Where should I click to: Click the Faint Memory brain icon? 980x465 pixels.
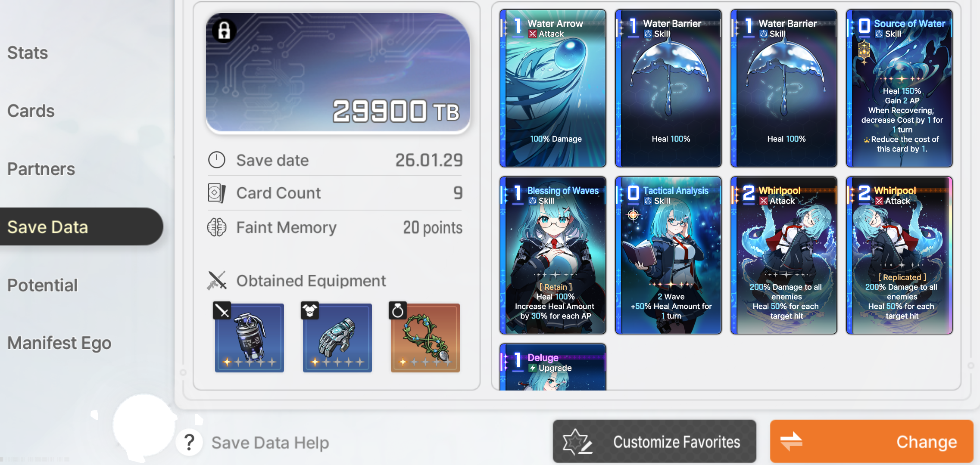216,227
